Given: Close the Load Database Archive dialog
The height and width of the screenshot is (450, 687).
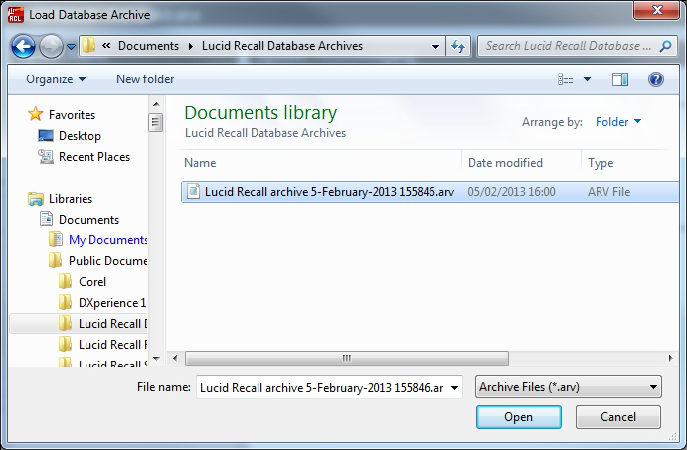Looking at the screenshot, I should click(656, 11).
